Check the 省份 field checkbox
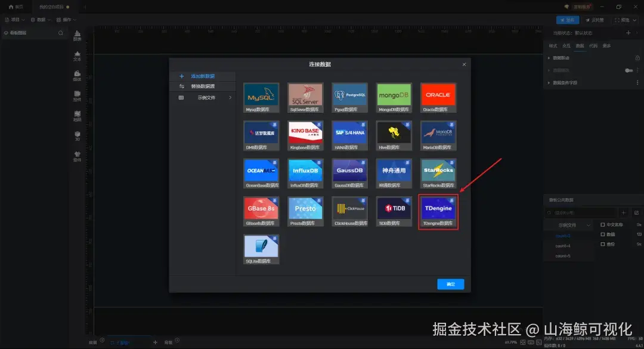The width and height of the screenshot is (644, 349). (x=602, y=244)
